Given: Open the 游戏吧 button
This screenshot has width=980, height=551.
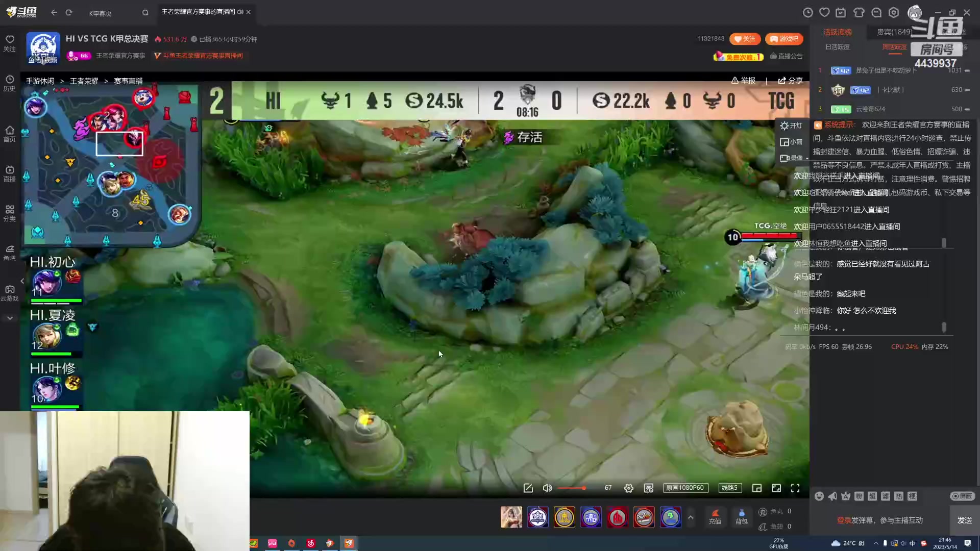Looking at the screenshot, I should tap(784, 39).
